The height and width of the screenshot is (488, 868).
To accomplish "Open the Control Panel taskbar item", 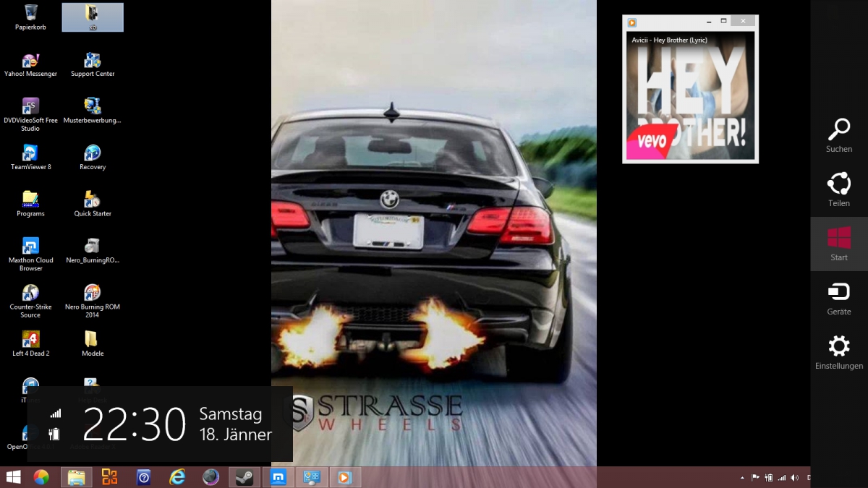I will pyautogui.click(x=312, y=477).
